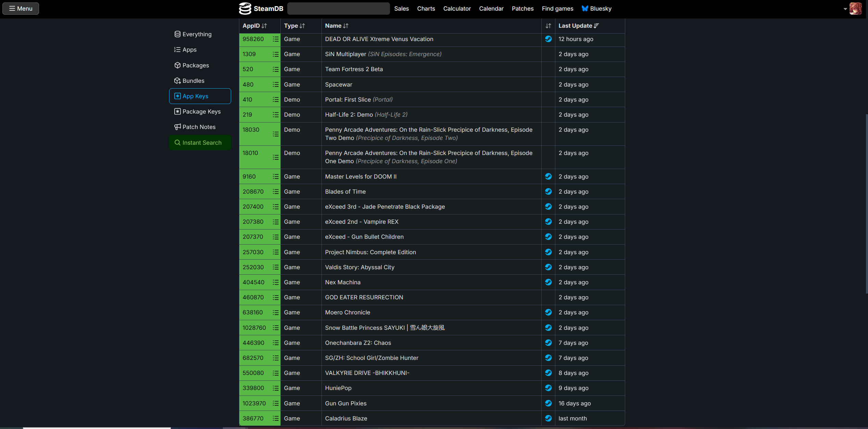Click the list icon beside AppID 1309
This screenshot has width=868, height=429.
[276, 54]
